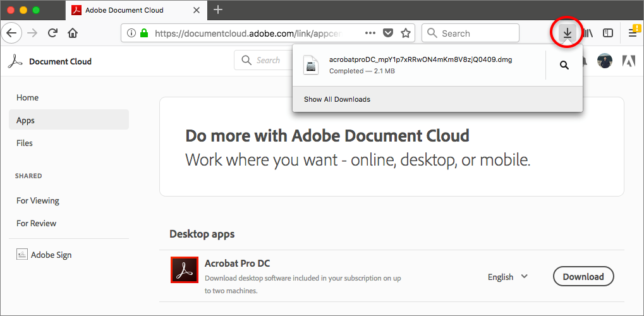
Task: Click the Document Cloud Search field
Action: (x=263, y=61)
